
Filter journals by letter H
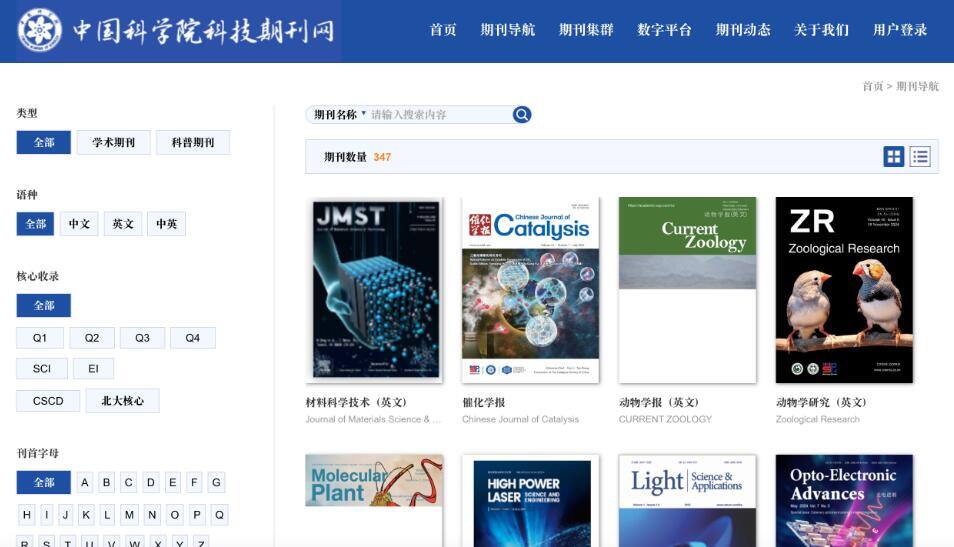pyautogui.click(x=27, y=515)
